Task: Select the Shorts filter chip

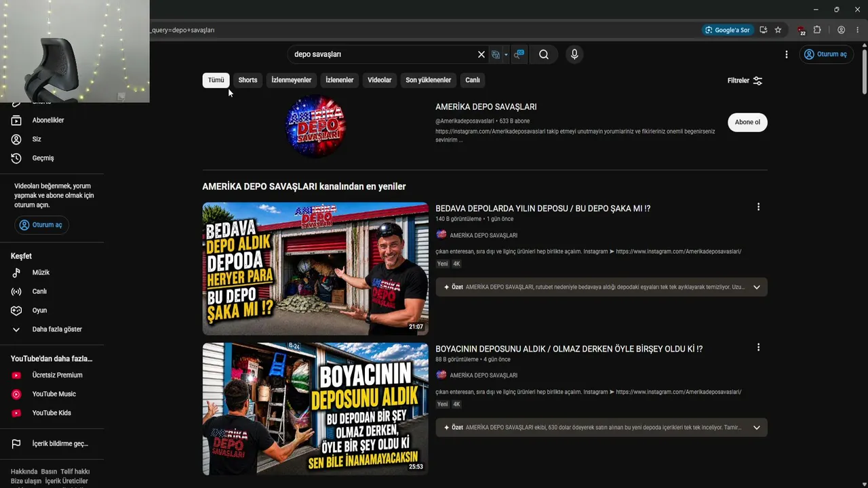Action: tap(248, 80)
